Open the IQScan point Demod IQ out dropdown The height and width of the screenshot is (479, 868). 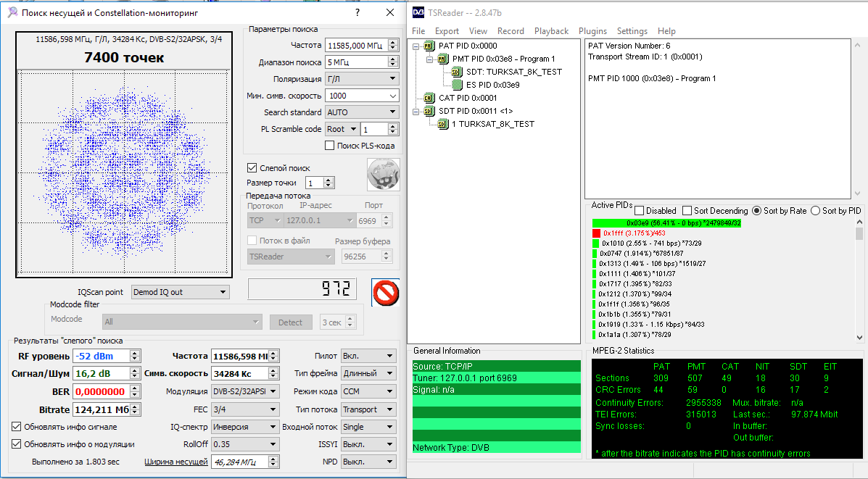181,292
